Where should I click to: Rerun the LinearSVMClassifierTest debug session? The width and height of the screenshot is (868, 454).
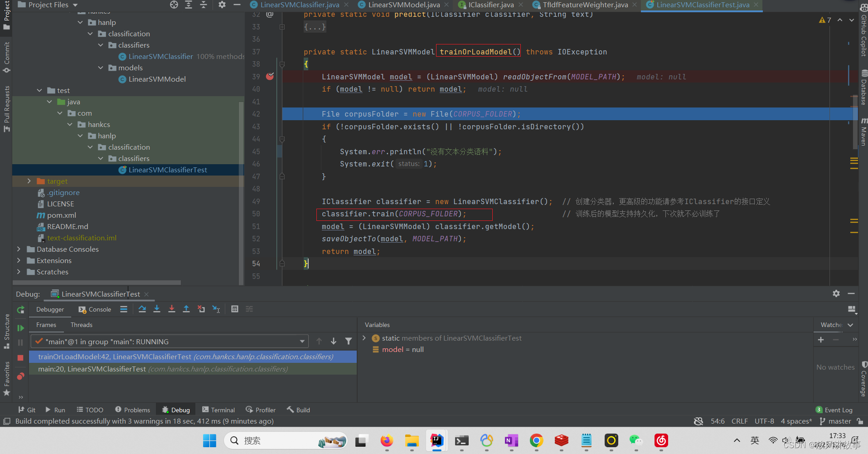[20, 310]
